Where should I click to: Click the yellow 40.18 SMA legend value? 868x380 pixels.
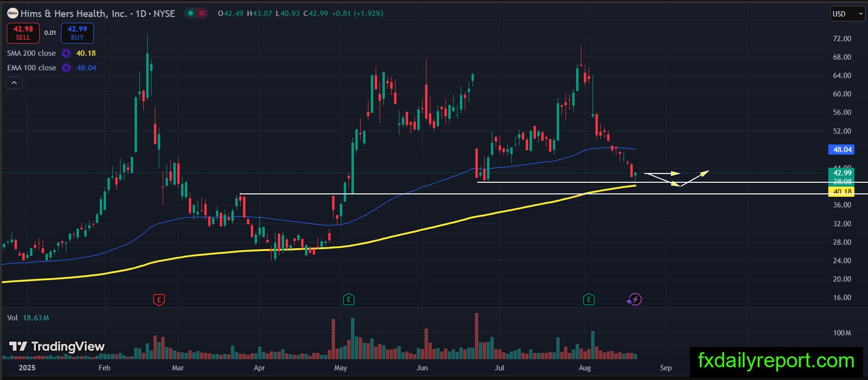86,53
